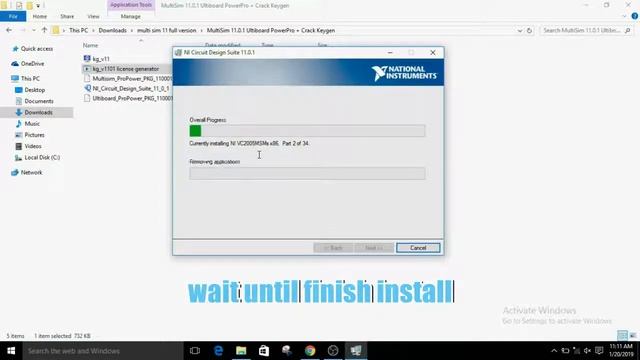
Task: Open the Store app from the taskbar
Action: (x=264, y=351)
